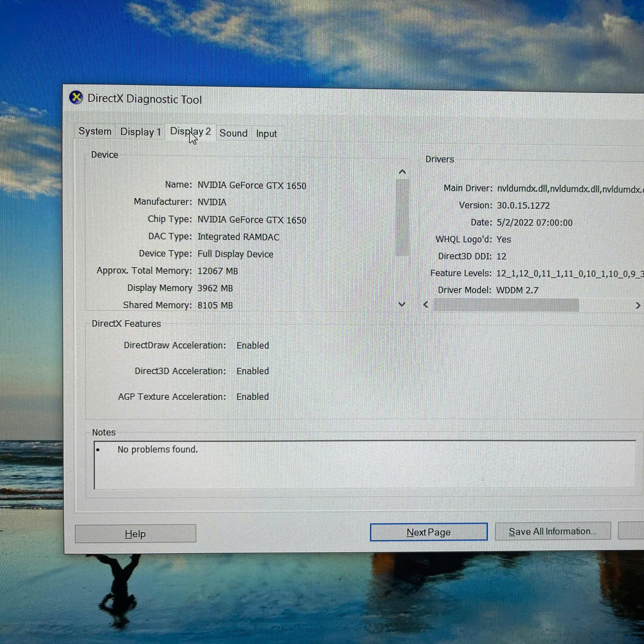Switch to the System tab
Viewport: 644px width, 644px height.
click(95, 131)
